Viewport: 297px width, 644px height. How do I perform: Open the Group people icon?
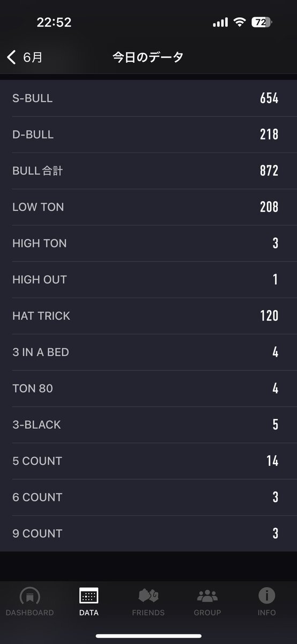click(x=207, y=596)
